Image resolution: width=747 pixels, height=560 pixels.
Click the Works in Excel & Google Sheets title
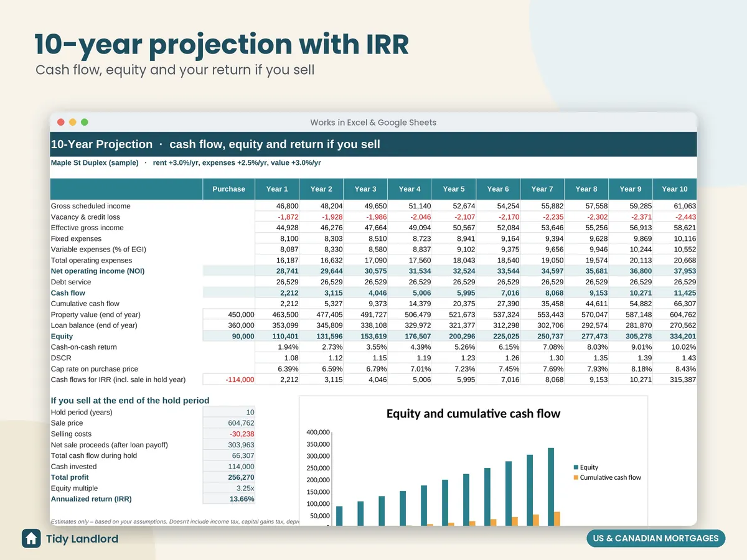(x=374, y=123)
